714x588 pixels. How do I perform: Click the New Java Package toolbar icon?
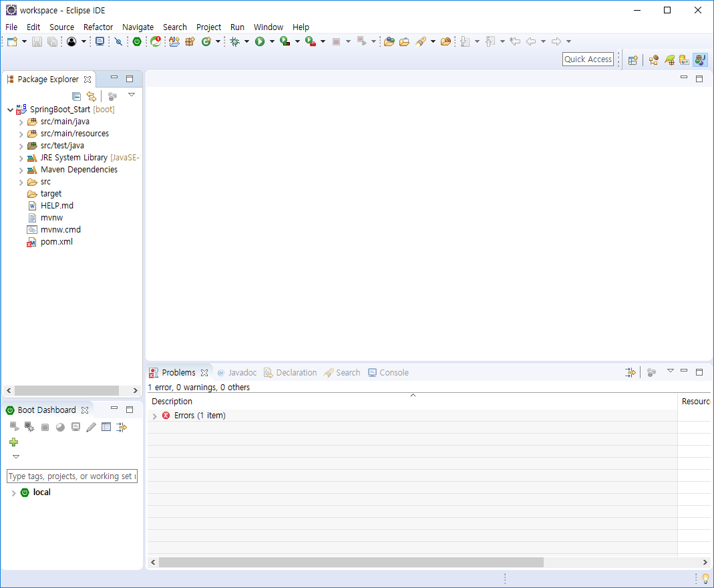click(x=190, y=41)
